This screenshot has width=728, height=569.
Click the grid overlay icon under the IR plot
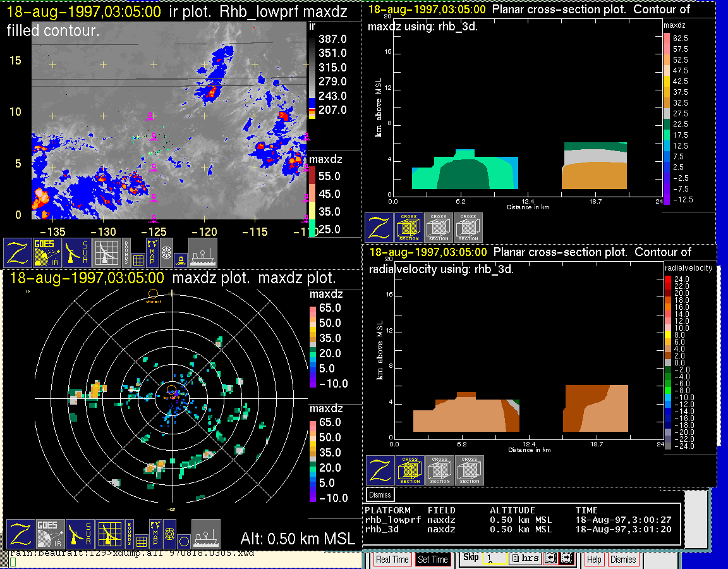coord(138,259)
